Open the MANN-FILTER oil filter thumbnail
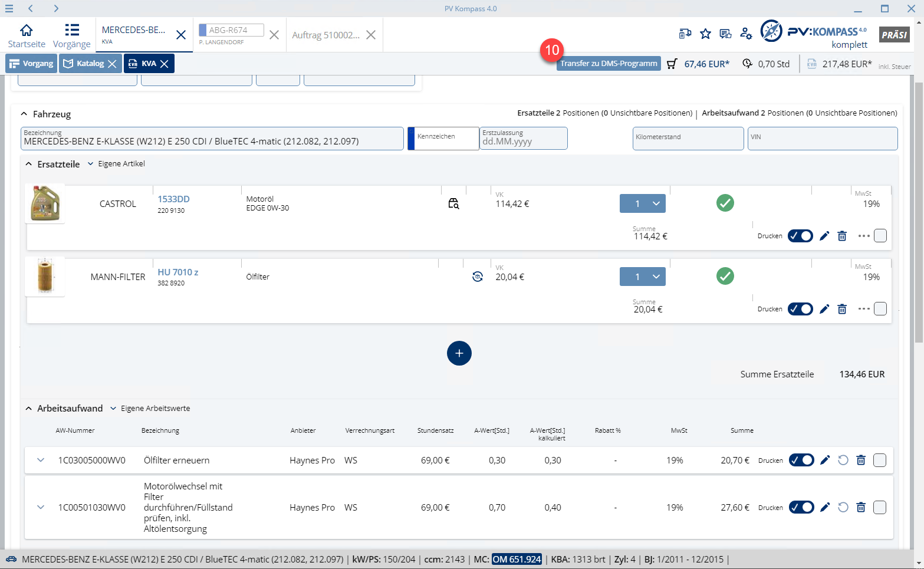 tap(45, 276)
